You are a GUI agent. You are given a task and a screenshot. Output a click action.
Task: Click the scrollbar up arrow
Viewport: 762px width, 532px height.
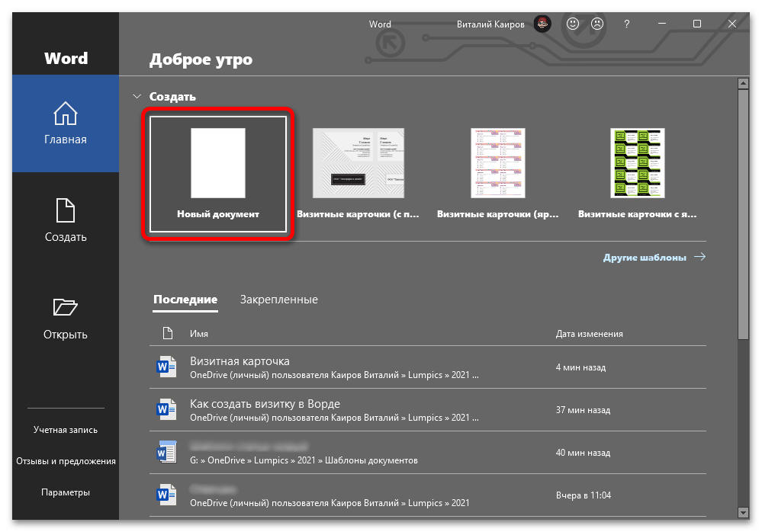coord(743,84)
